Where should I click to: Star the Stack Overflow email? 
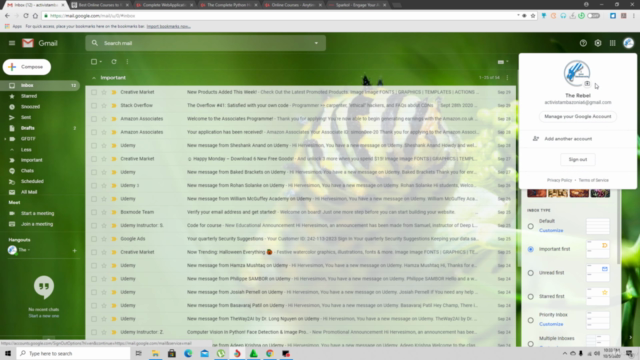[x=104, y=105]
